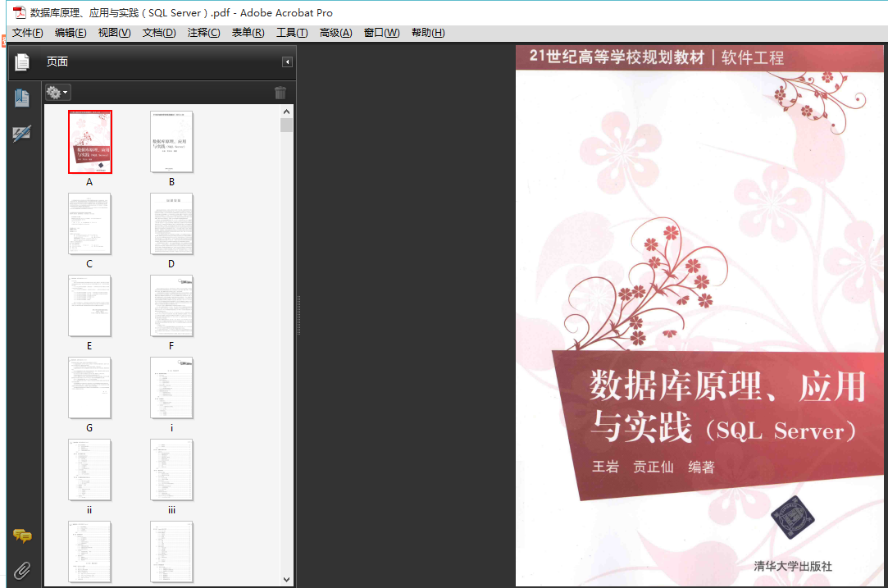Select page thumbnail E
Viewport: 888px width, 588px height.
pos(89,306)
